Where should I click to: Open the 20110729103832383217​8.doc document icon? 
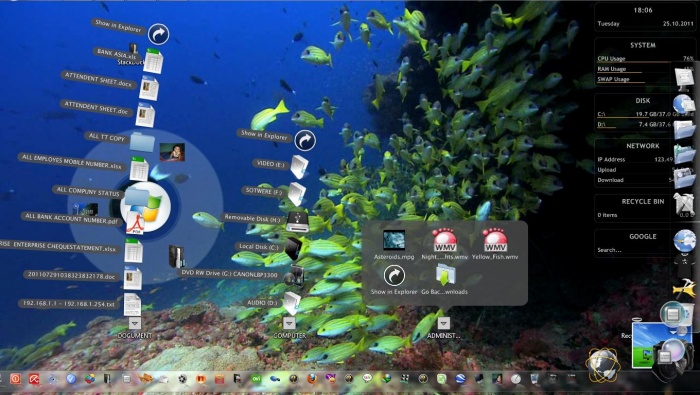coord(133,278)
